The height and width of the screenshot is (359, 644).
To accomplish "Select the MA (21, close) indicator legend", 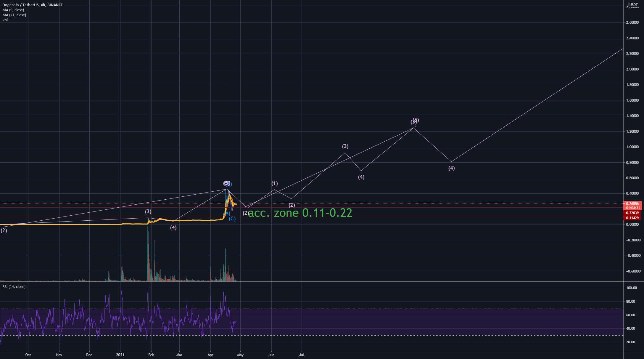I will point(14,15).
